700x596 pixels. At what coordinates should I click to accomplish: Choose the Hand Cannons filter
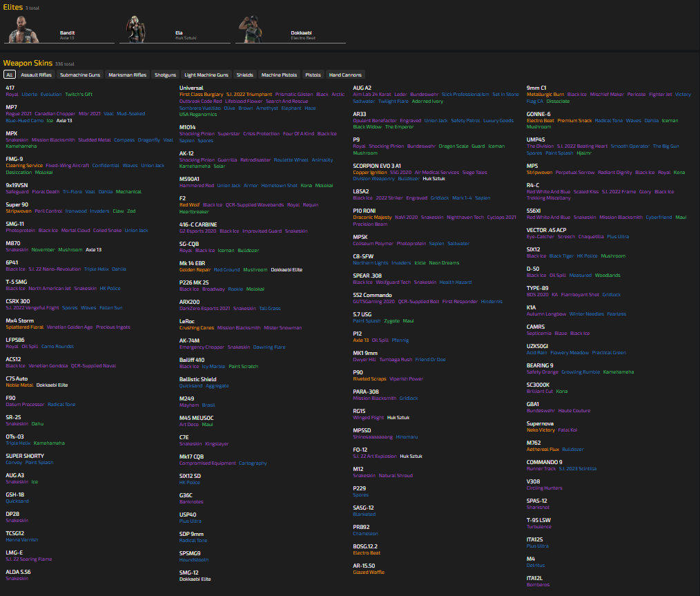[344, 75]
